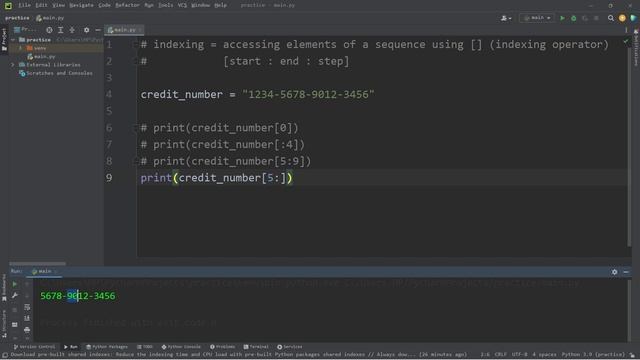This screenshot has width=640, height=360.
Task: Click practice breadcrumb in navigation bar
Action: click(x=17, y=18)
